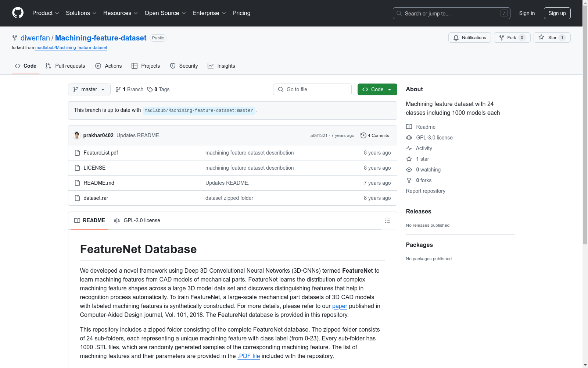Switch to the Pull requests tab
The width and height of the screenshot is (588, 368).
tap(65, 66)
